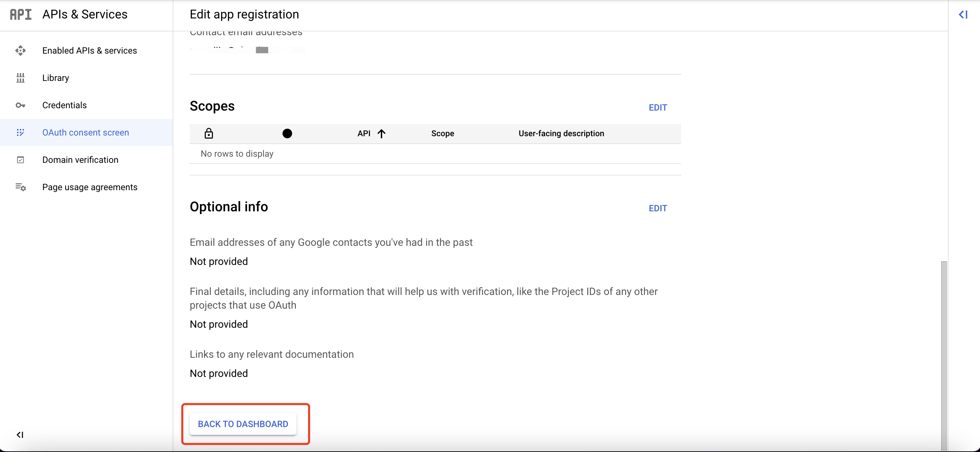Open Page usage agreements
Screen dimensions: 980x452
[x=90, y=187]
